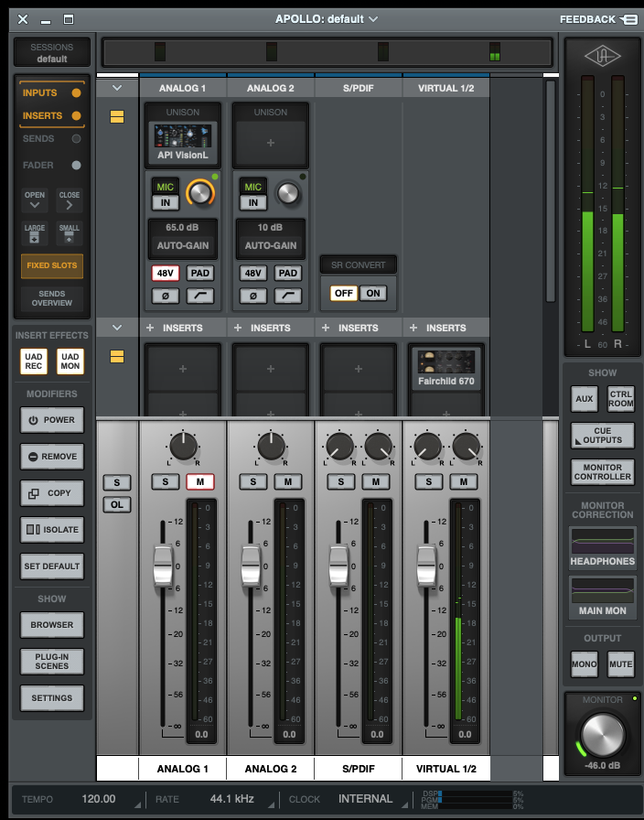
Task: Click the Analog 1 preamp gain knob
Action: (x=199, y=193)
